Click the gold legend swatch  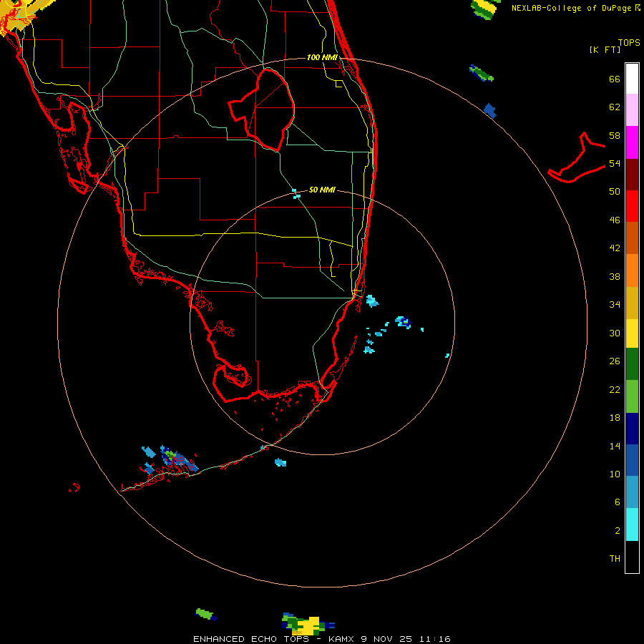click(632, 302)
